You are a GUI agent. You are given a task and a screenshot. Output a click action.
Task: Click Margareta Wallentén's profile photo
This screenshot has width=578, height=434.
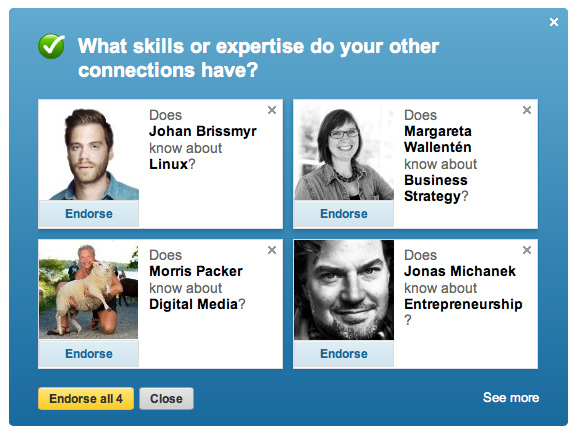[344, 150]
